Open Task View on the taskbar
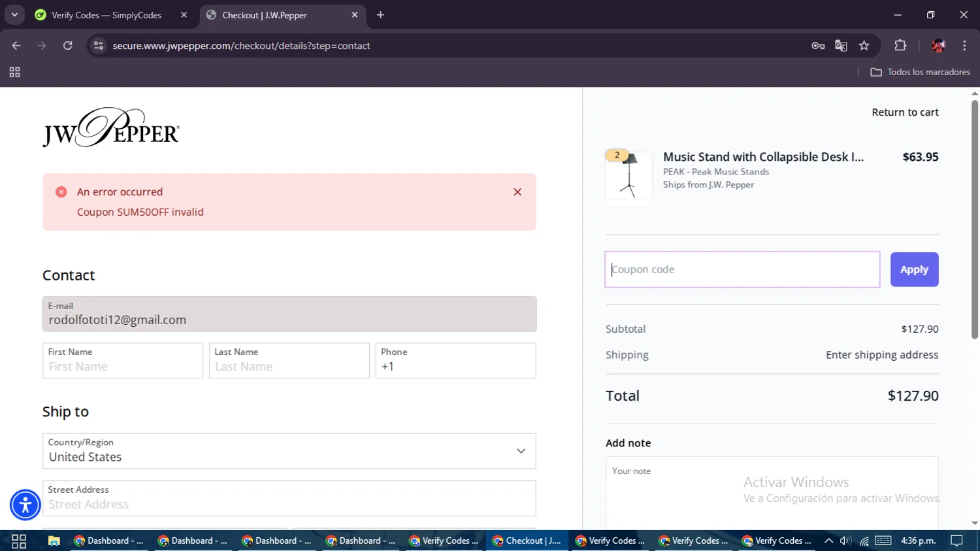 19,541
